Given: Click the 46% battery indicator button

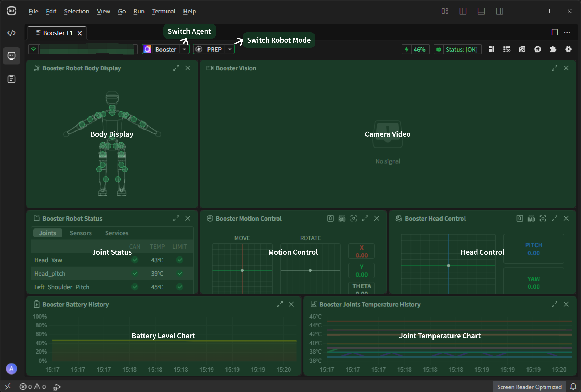Looking at the screenshot, I should click(416, 49).
